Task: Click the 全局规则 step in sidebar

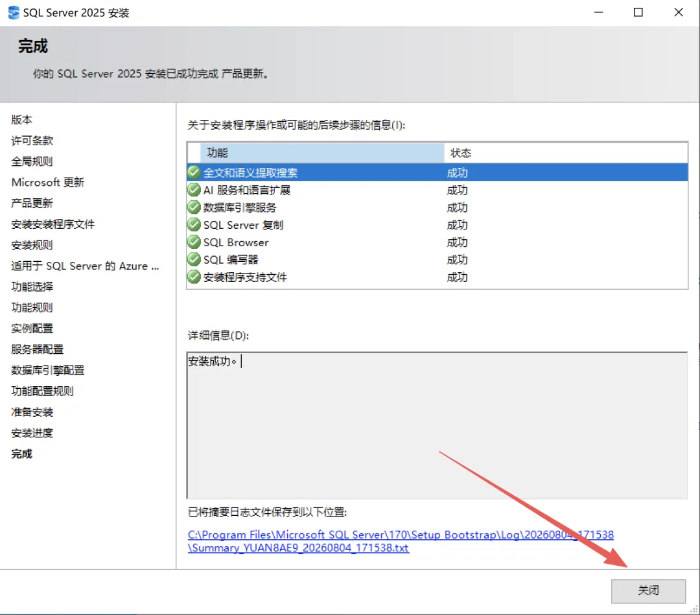Action: [x=32, y=161]
